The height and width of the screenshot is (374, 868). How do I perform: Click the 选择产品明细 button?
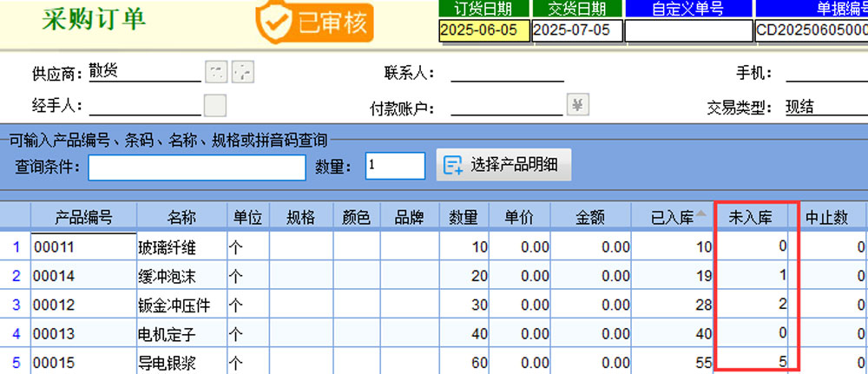pyautogui.click(x=503, y=166)
